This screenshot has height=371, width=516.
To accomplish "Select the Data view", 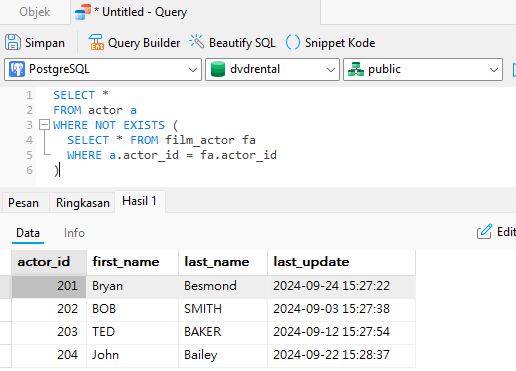I will point(28,233).
